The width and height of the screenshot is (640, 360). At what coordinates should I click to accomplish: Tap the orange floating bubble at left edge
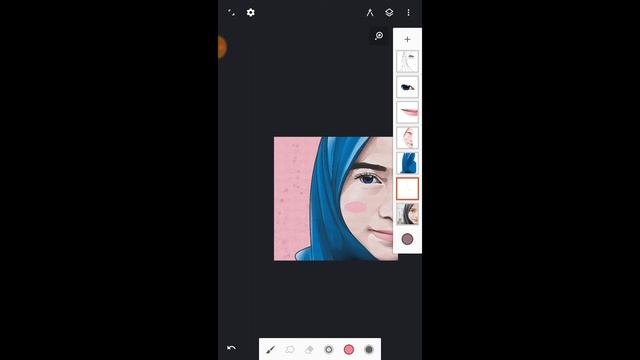pos(222,47)
